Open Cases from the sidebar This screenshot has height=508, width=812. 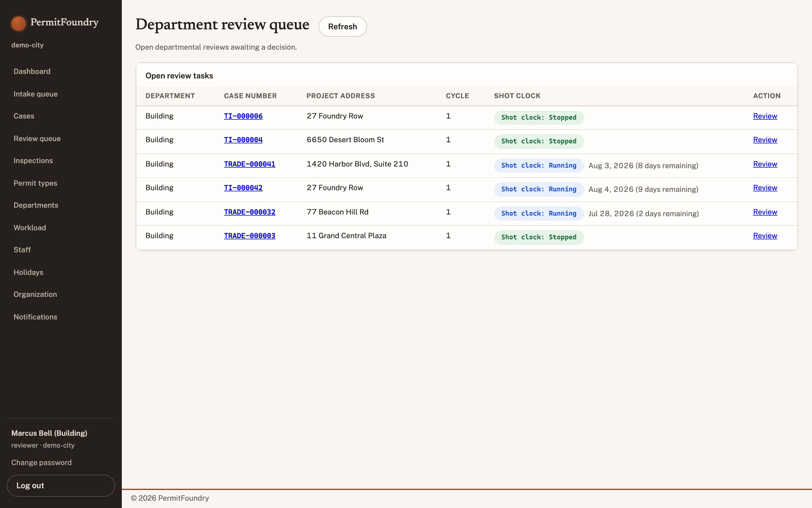click(24, 116)
